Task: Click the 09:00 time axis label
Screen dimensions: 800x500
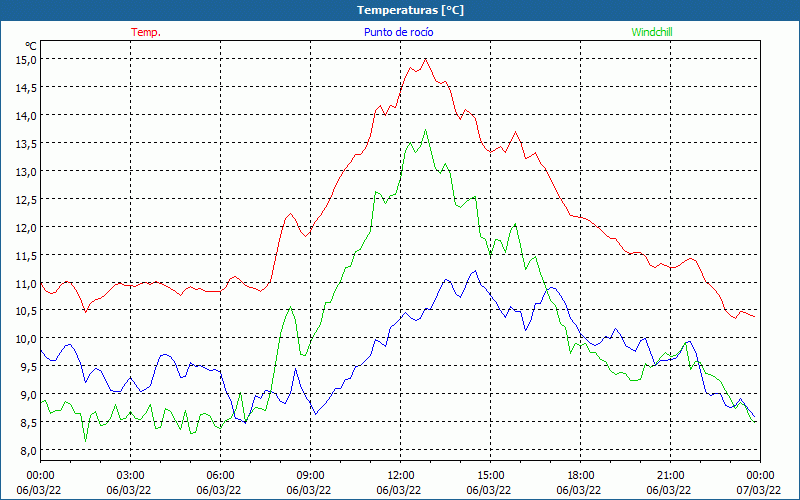Action: coord(310,476)
